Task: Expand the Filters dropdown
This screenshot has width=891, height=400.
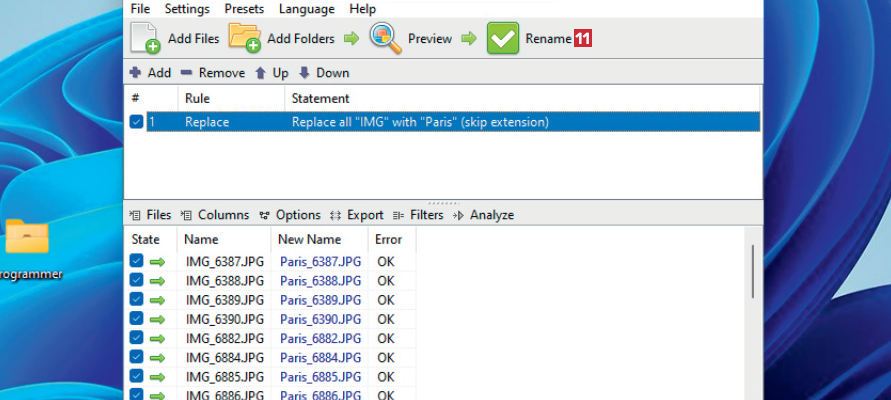Action: 418,215
